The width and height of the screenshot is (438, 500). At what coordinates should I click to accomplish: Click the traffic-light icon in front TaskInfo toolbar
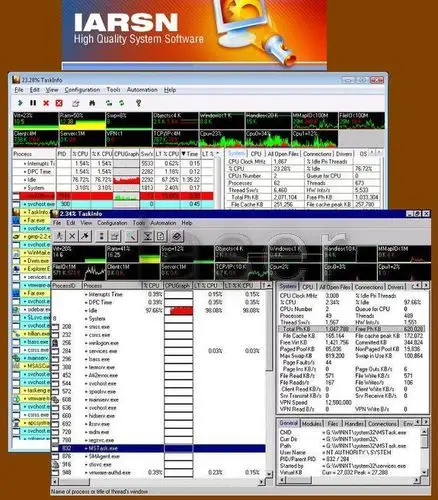click(x=102, y=236)
